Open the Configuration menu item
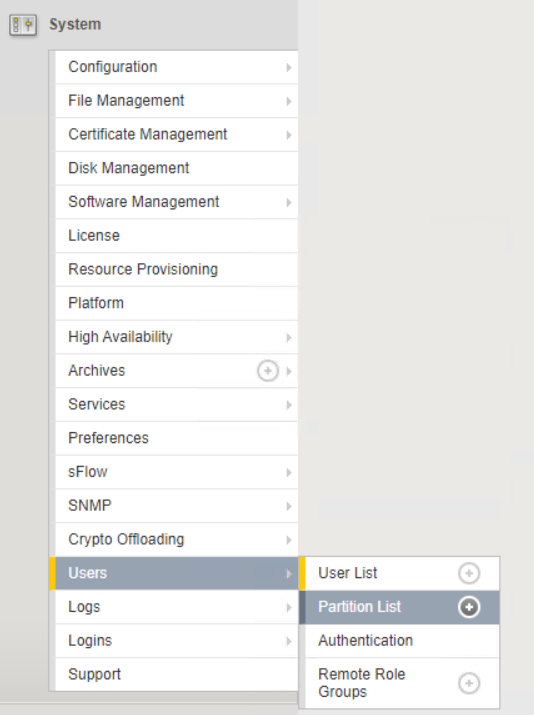 coord(176,67)
